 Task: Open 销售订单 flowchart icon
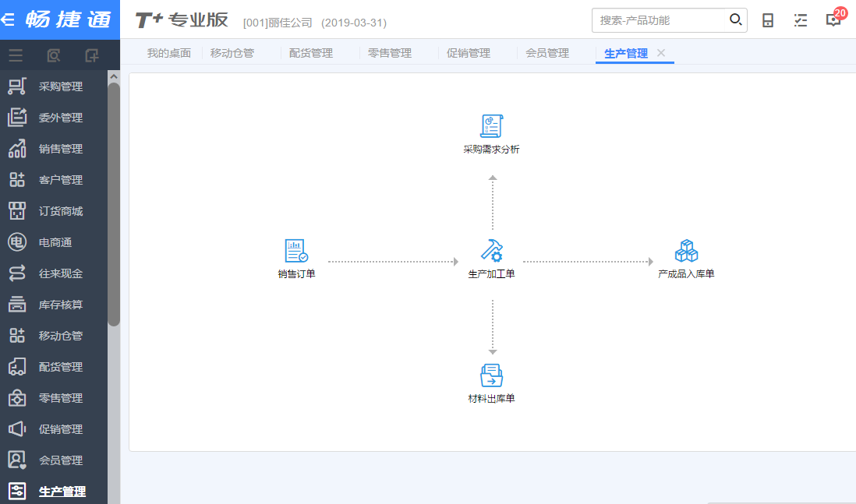[296, 251]
